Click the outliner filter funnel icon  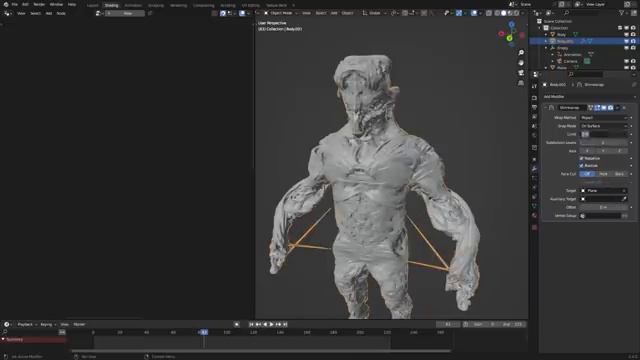click(x=622, y=13)
